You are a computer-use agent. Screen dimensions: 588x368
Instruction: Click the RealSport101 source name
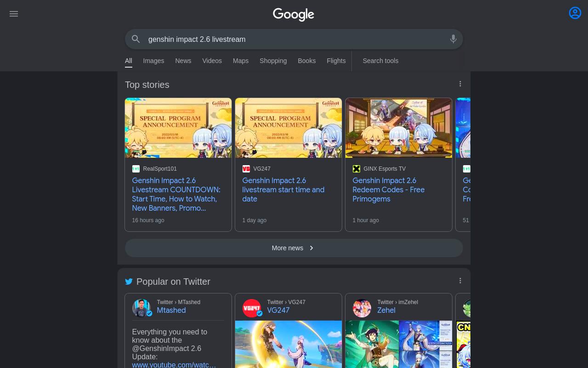point(160,169)
